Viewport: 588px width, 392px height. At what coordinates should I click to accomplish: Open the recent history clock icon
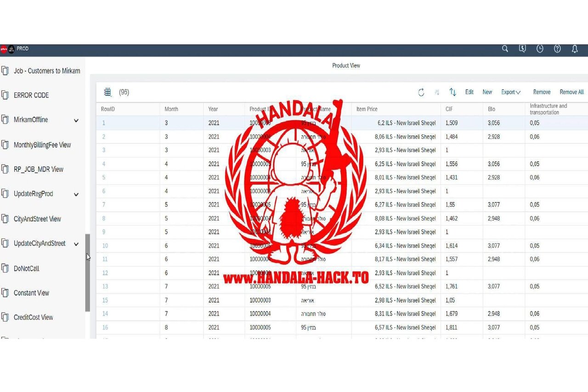[540, 49]
